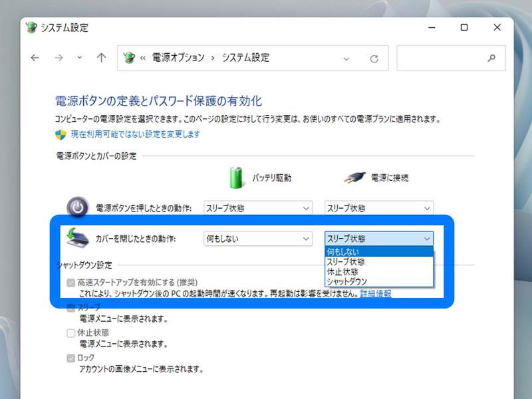Minimize the システム設定 window
The height and width of the screenshot is (399, 532).
[x=432, y=27]
